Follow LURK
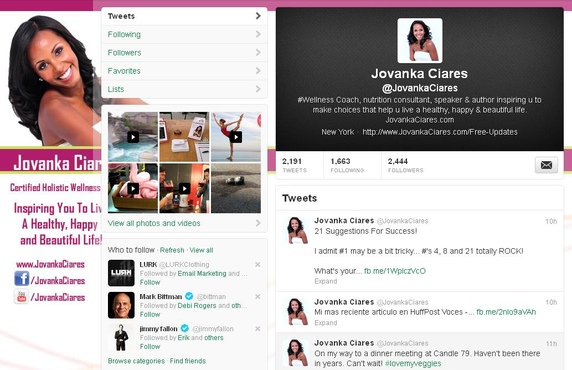This screenshot has height=370, width=572. [x=150, y=282]
